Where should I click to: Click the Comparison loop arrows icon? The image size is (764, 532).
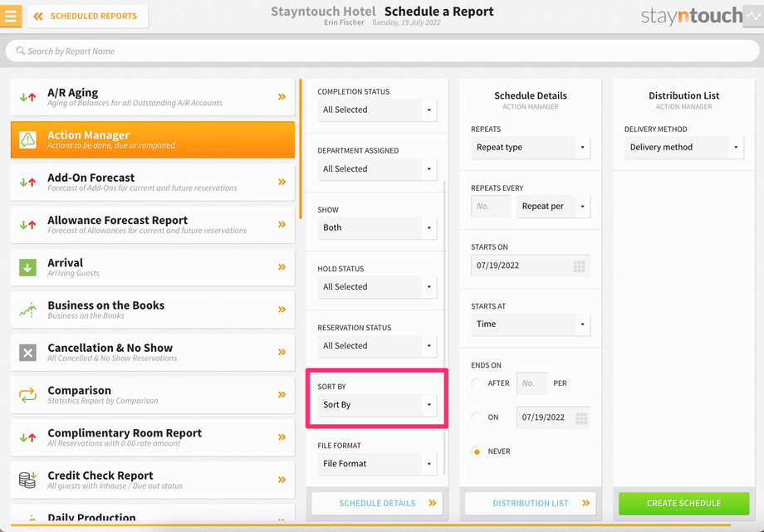[x=27, y=394]
